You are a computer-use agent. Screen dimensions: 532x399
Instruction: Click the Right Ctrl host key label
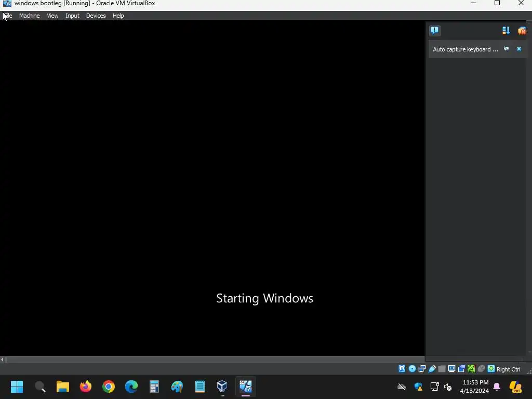click(x=508, y=369)
